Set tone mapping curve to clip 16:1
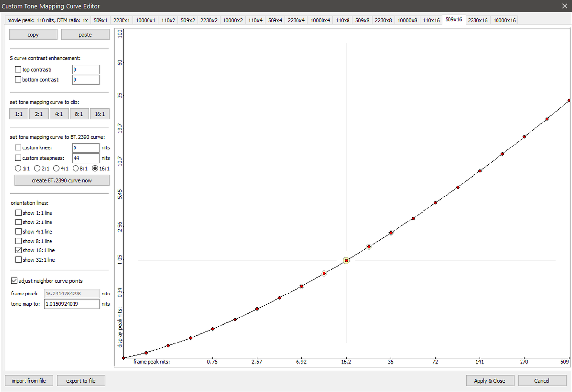The image size is (572, 392). tap(99, 114)
